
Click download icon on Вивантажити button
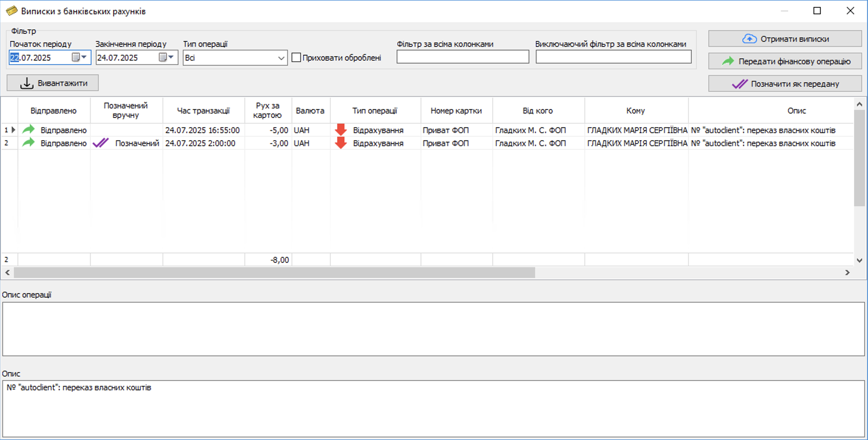26,83
